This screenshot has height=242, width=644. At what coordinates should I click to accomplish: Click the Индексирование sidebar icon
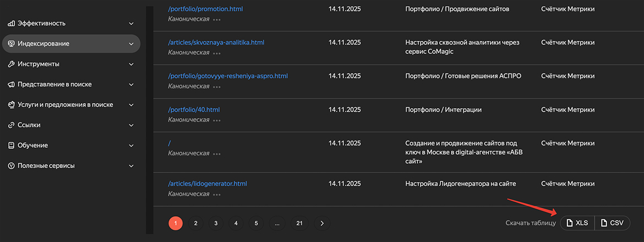click(11, 44)
